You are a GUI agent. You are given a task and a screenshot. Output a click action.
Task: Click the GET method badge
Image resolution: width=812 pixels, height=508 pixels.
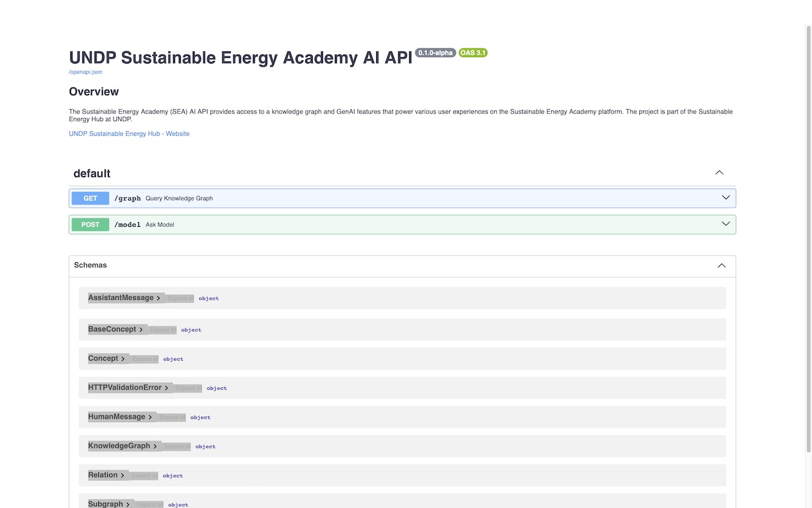tap(91, 198)
